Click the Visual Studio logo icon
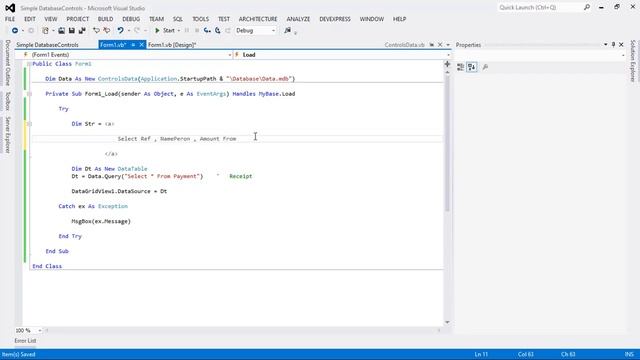Image resolution: width=640 pixels, height=360 pixels. [x=10, y=8]
